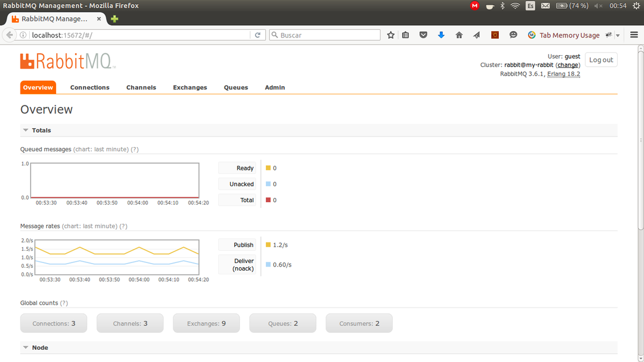This screenshot has width=644, height=362.
Task: Open the Wi-Fi network indicator
Action: 515,6
